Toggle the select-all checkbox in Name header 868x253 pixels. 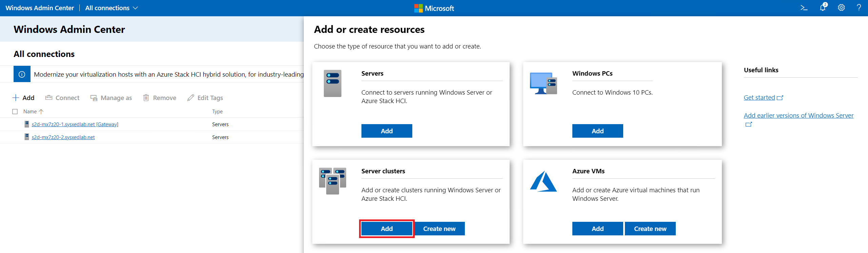pos(15,112)
